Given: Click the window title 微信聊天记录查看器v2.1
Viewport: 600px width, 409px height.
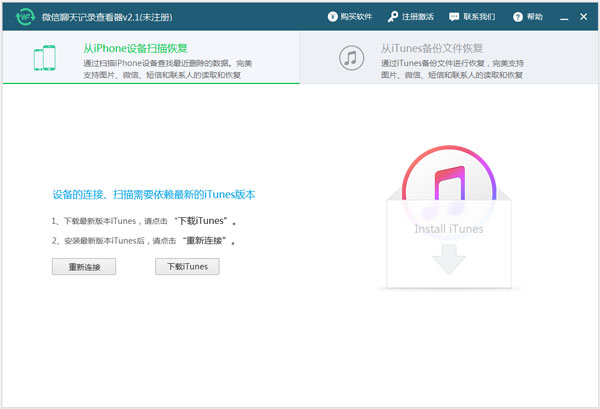Looking at the screenshot, I should pyautogui.click(x=107, y=17).
